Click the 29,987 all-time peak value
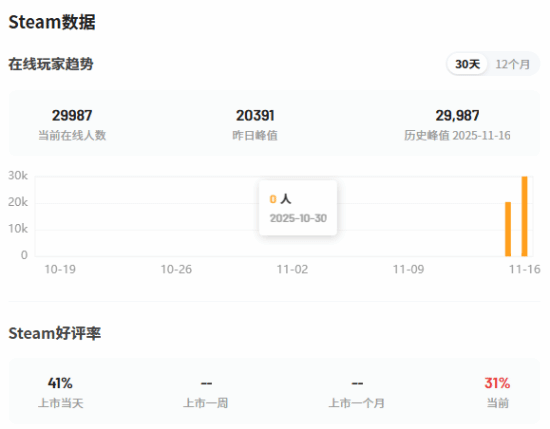Viewport: 550px width, 429px height. click(x=457, y=115)
